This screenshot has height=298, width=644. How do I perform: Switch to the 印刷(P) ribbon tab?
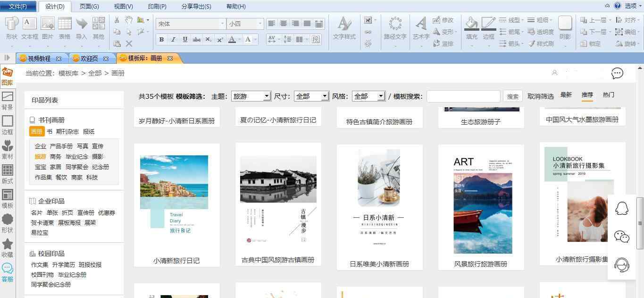click(x=157, y=6)
